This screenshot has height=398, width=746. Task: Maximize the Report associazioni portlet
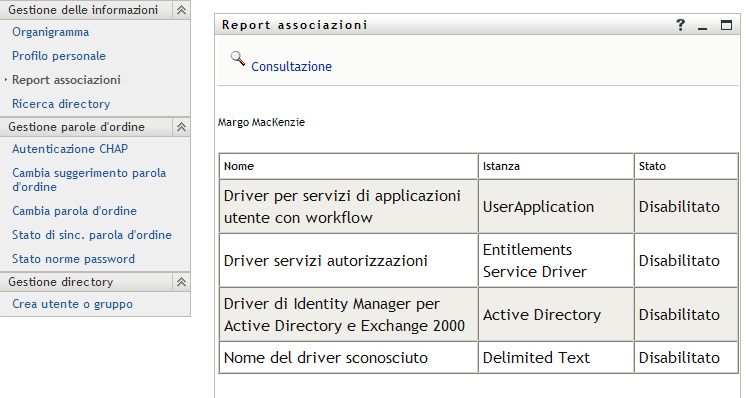726,25
